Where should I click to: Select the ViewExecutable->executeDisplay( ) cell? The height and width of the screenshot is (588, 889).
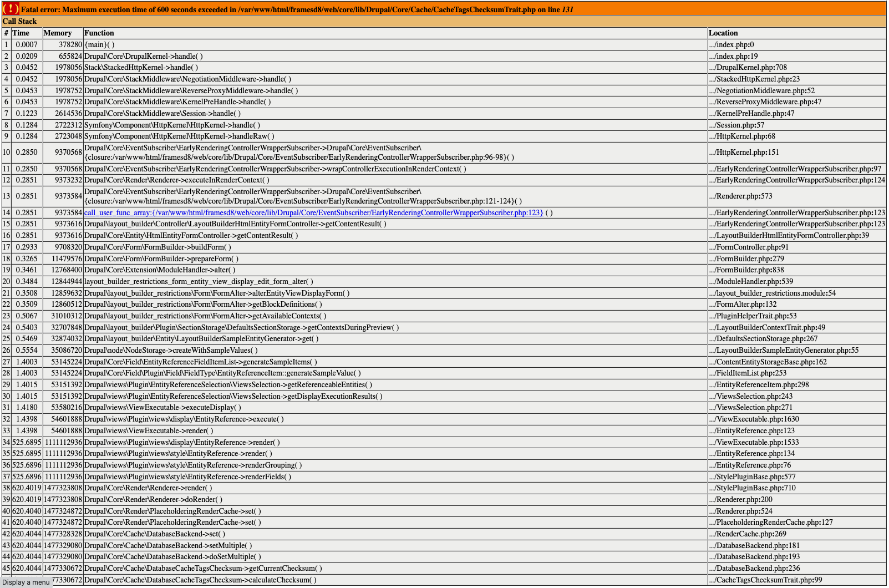tap(395, 408)
